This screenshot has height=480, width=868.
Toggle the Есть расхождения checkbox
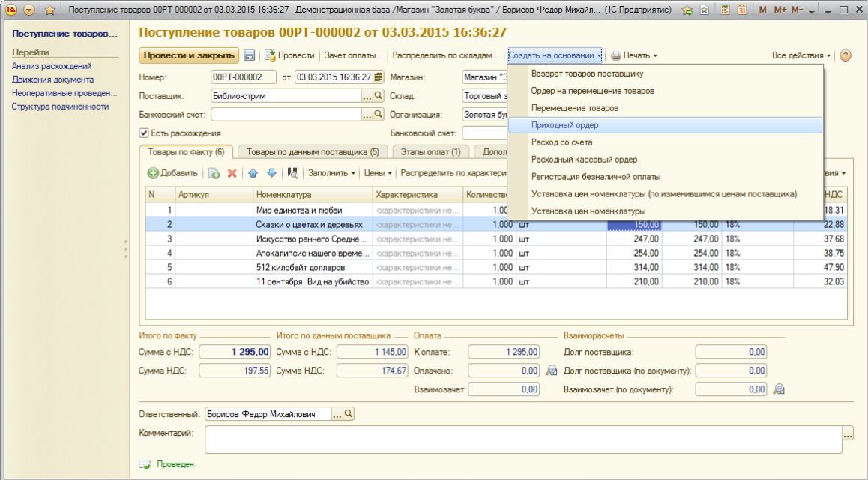pyautogui.click(x=144, y=133)
